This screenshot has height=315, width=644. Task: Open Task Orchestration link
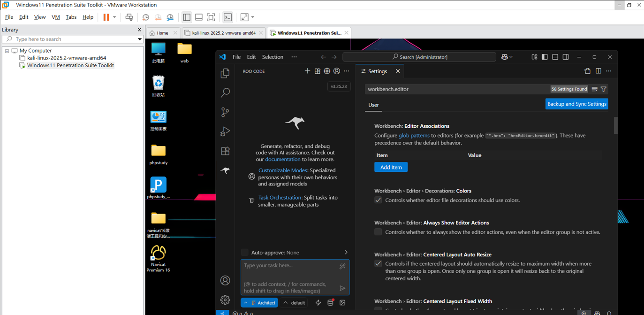pyautogui.click(x=280, y=198)
